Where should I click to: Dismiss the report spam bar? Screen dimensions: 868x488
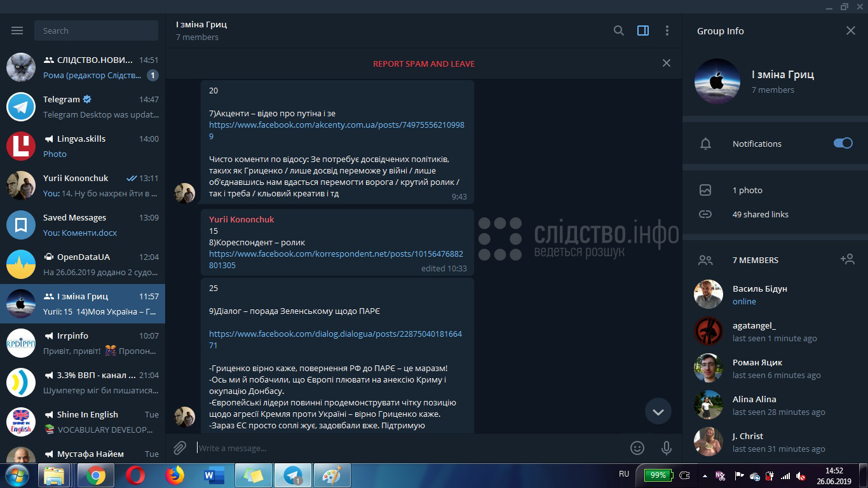point(667,63)
